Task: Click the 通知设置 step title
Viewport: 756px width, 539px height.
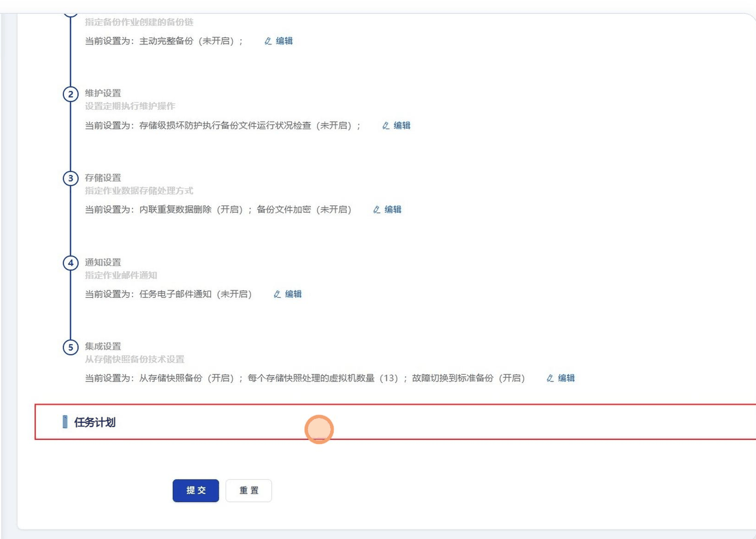Action: [x=103, y=262]
